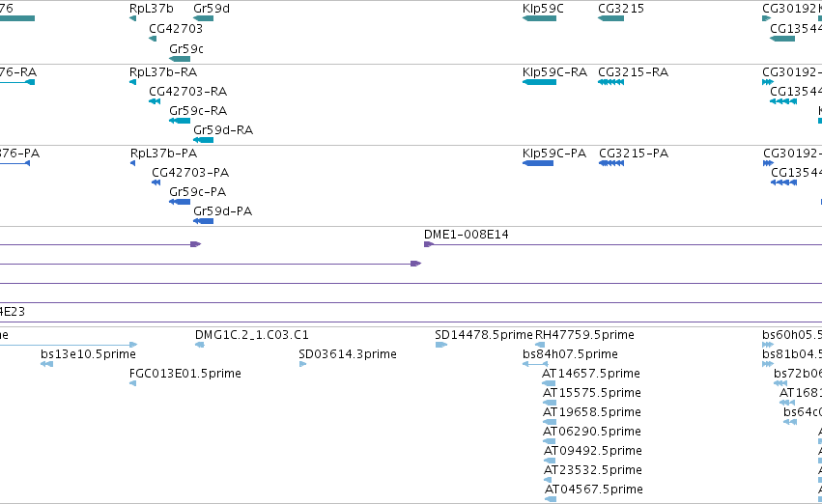This screenshot has height=504, width=822.
Task: Select the Klp59C-RA transcript bar
Action: [x=539, y=82]
